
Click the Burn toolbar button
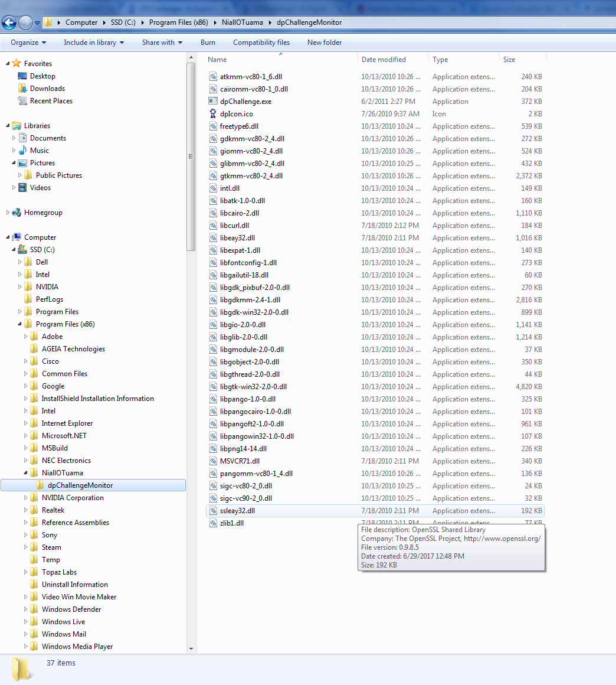pyautogui.click(x=208, y=43)
